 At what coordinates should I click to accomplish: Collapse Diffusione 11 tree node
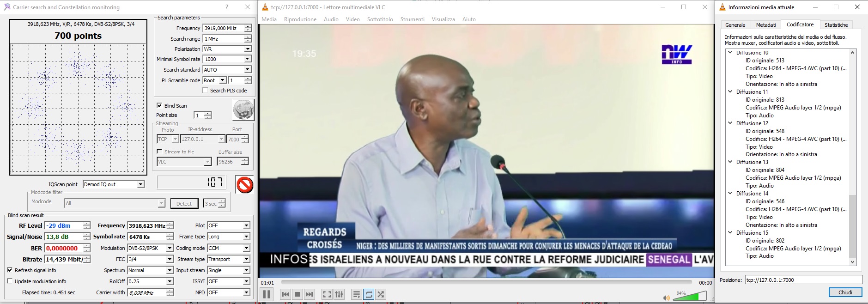click(730, 91)
